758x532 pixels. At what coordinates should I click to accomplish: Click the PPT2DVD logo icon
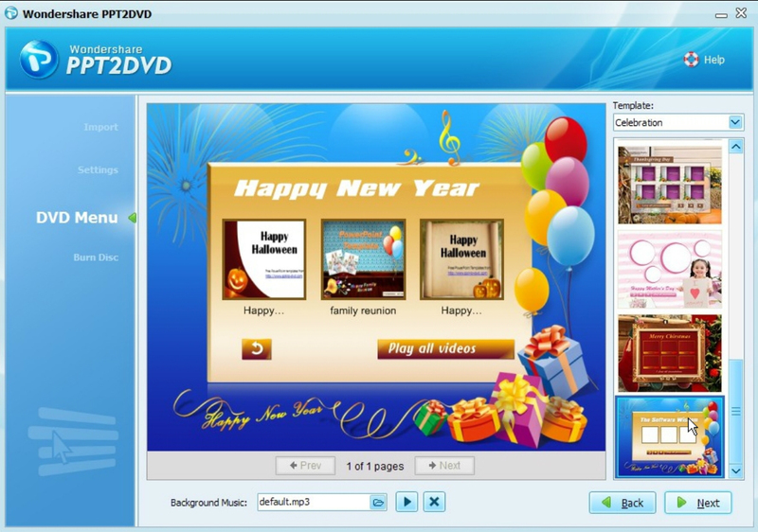39,60
